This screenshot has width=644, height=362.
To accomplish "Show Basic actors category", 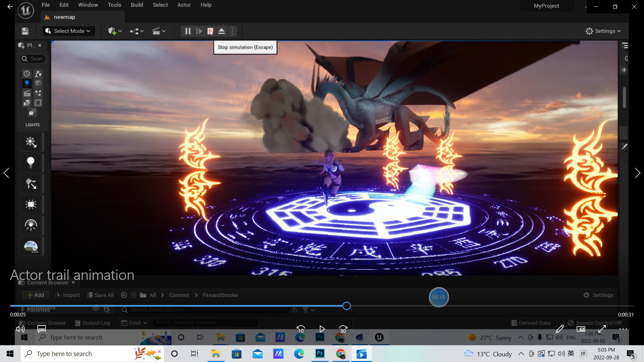I will [38, 74].
